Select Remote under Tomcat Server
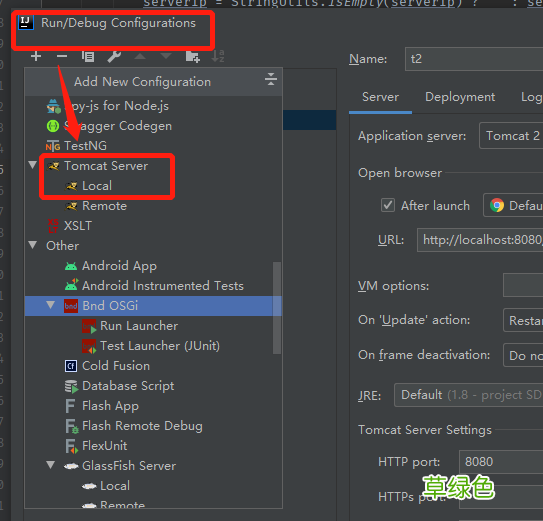This screenshot has height=521, width=543. [x=104, y=206]
